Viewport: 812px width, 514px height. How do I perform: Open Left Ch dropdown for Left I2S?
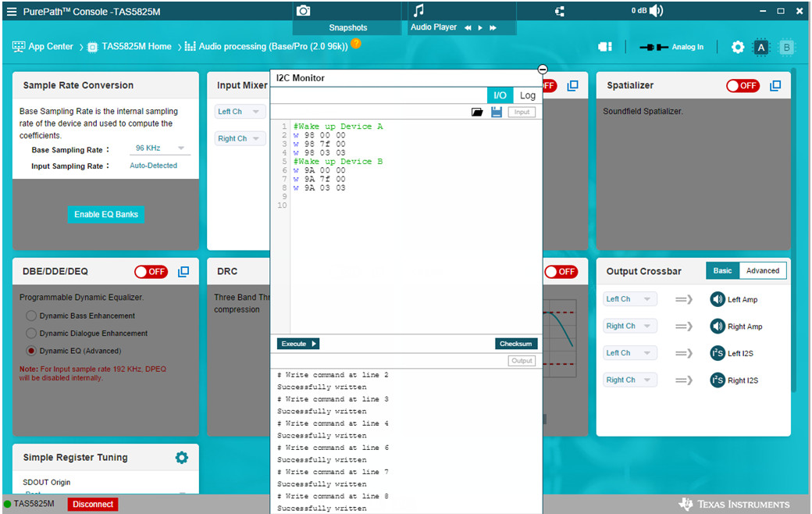tap(630, 353)
